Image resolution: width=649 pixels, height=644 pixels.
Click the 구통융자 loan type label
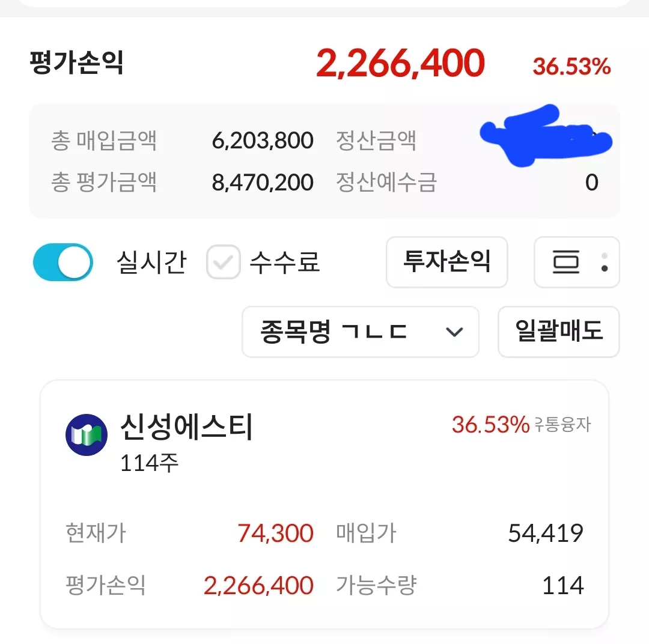[x=562, y=425]
